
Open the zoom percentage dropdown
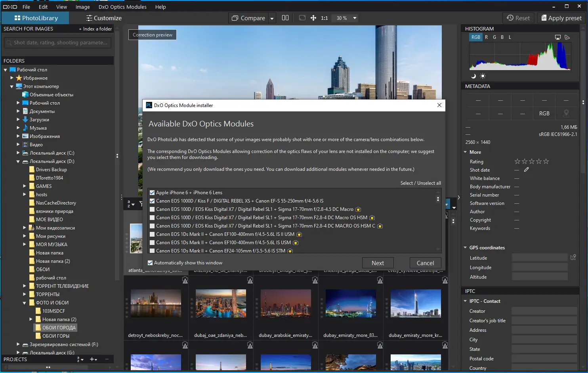355,18
